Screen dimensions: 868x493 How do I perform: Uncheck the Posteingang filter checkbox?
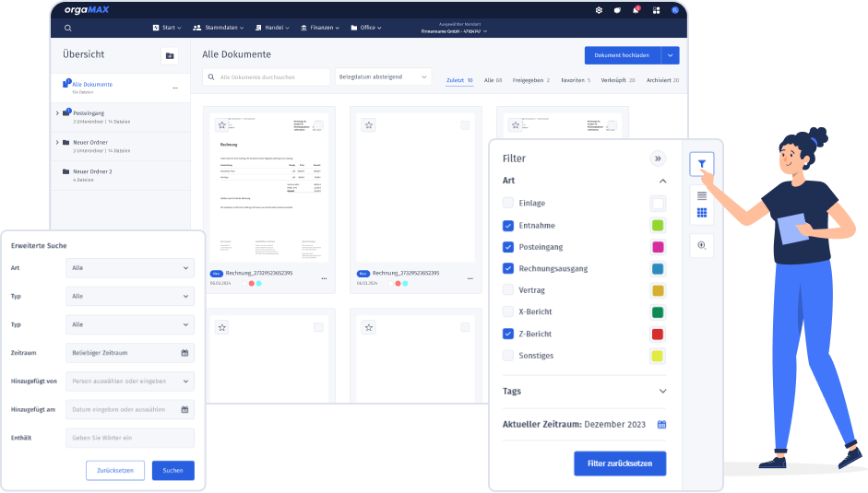507,247
